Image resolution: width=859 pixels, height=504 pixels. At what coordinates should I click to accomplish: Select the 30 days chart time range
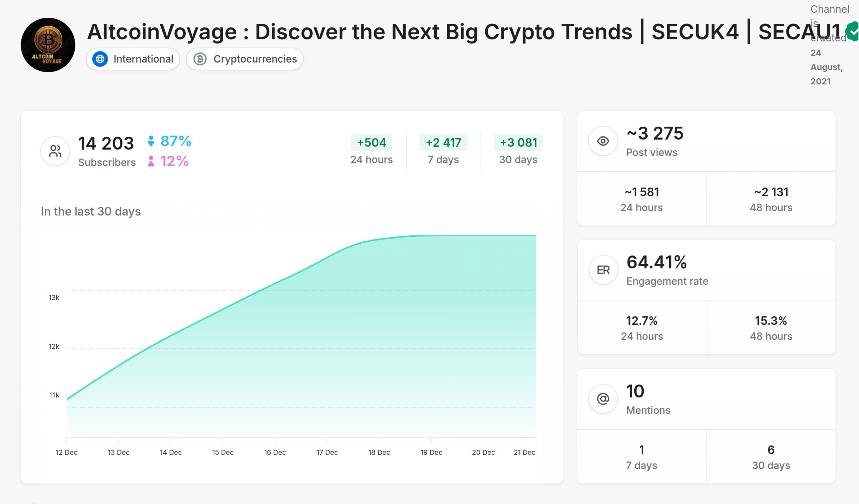517,151
